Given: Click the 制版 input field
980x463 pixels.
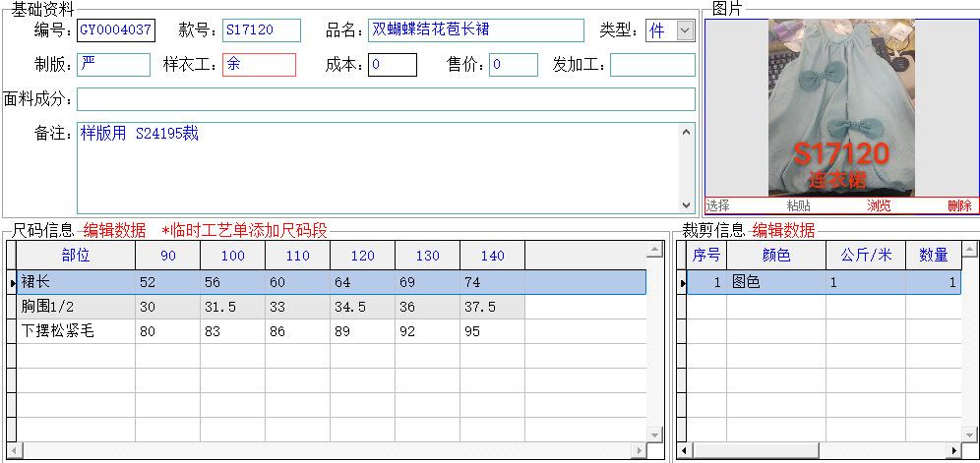Looking at the screenshot, I should tap(113, 65).
